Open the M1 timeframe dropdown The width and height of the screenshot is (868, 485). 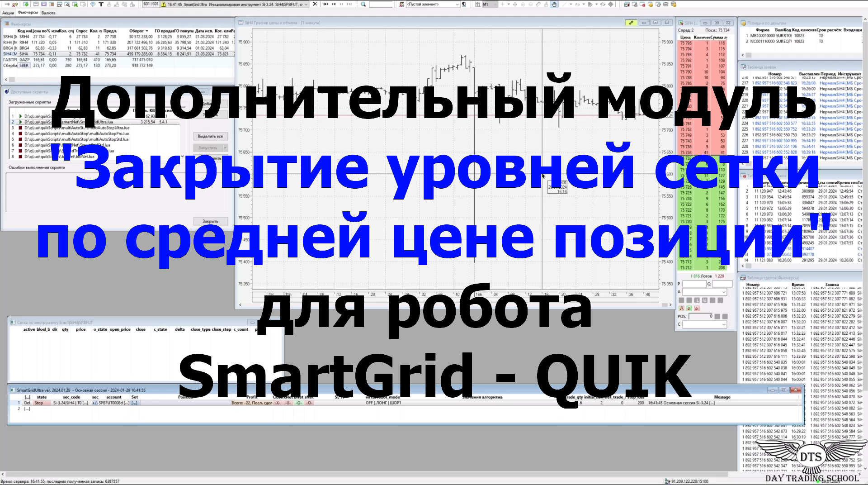(x=495, y=4)
